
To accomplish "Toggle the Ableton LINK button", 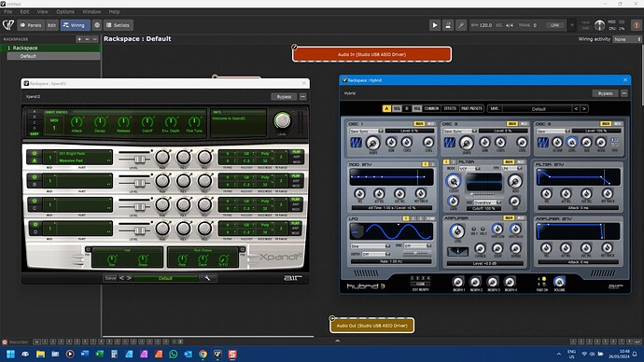I will [x=555, y=25].
